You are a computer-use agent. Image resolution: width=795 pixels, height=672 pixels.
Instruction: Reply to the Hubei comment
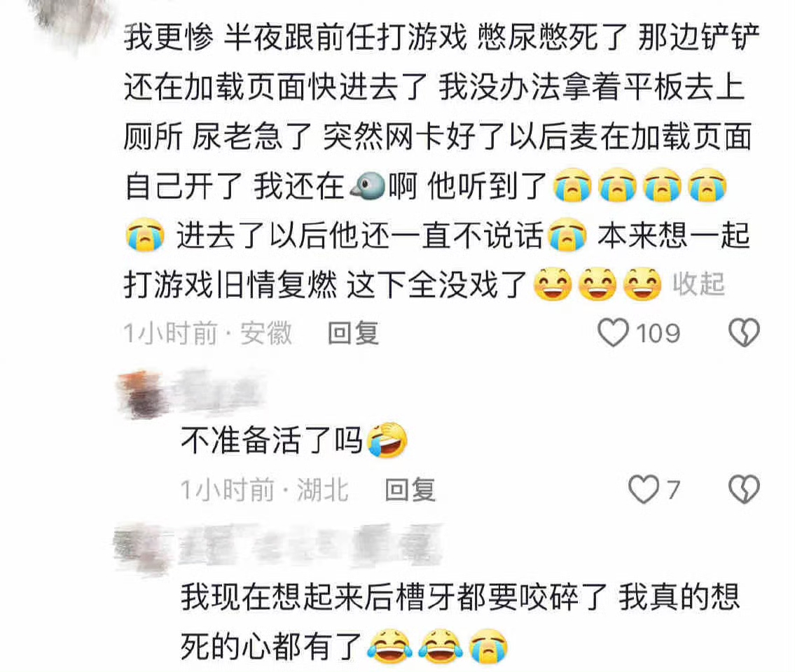(x=410, y=490)
